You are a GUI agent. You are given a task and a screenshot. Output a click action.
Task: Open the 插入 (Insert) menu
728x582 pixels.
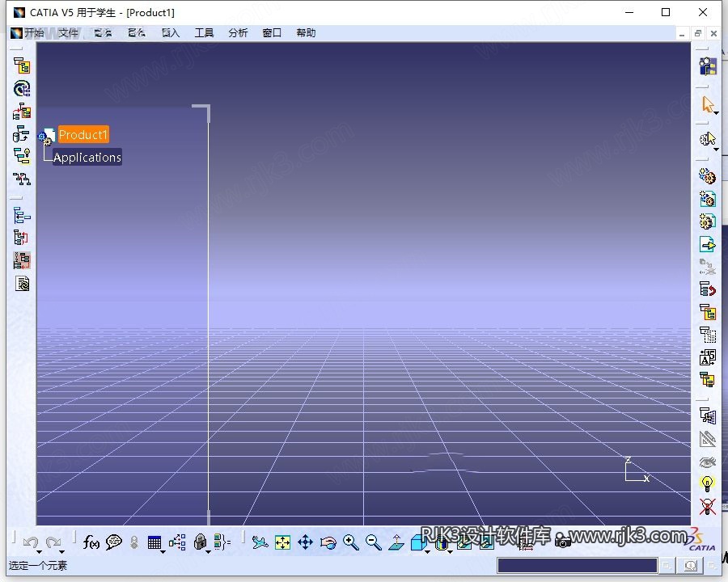(171, 33)
